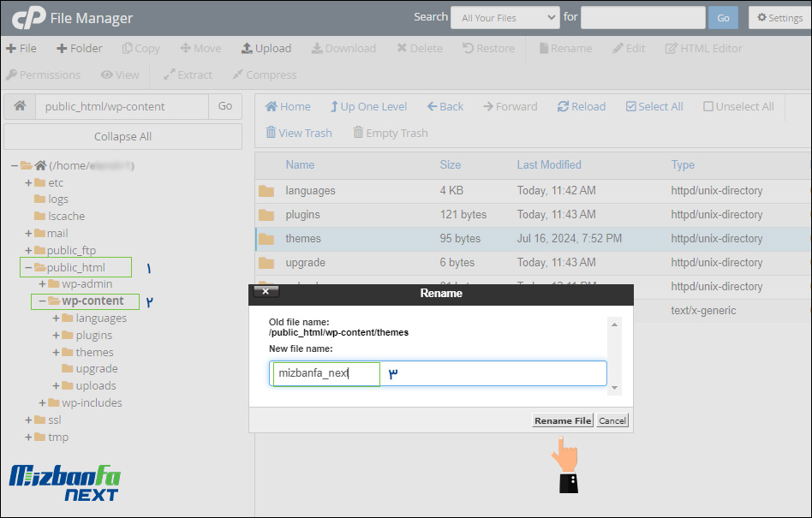Screen dimensions: 812x518
Task: Click Go next to path field
Action: (x=224, y=106)
